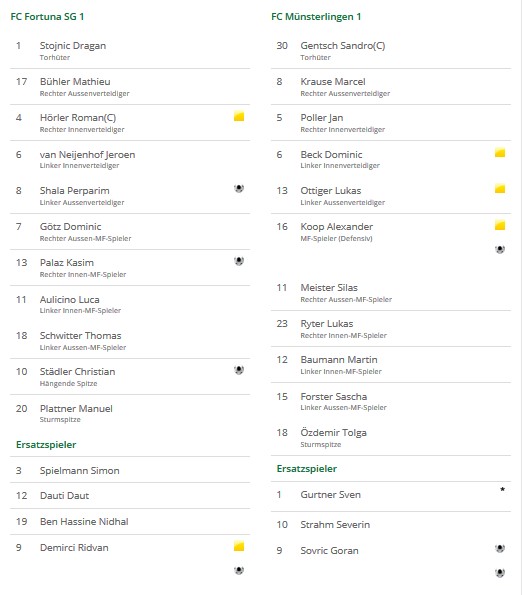Select player Özdemir Tolga

pyautogui.click(x=333, y=433)
